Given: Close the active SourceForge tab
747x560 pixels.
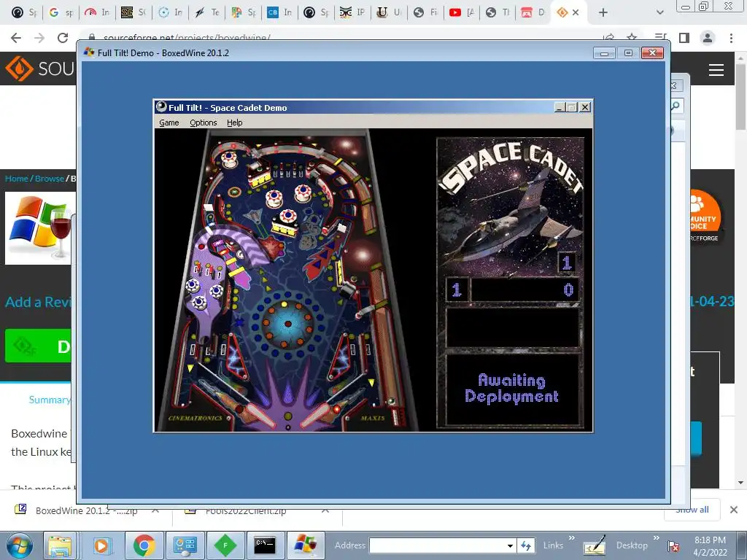Looking at the screenshot, I should 576,12.
